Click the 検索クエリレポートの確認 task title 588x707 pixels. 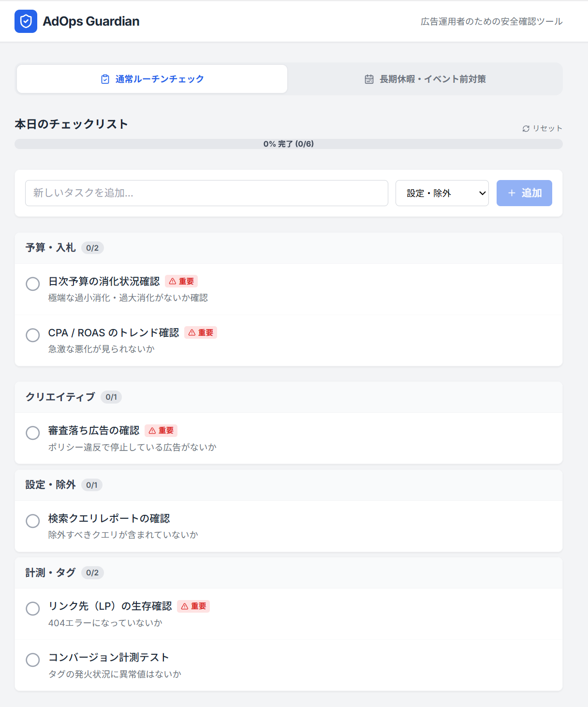pyautogui.click(x=109, y=519)
